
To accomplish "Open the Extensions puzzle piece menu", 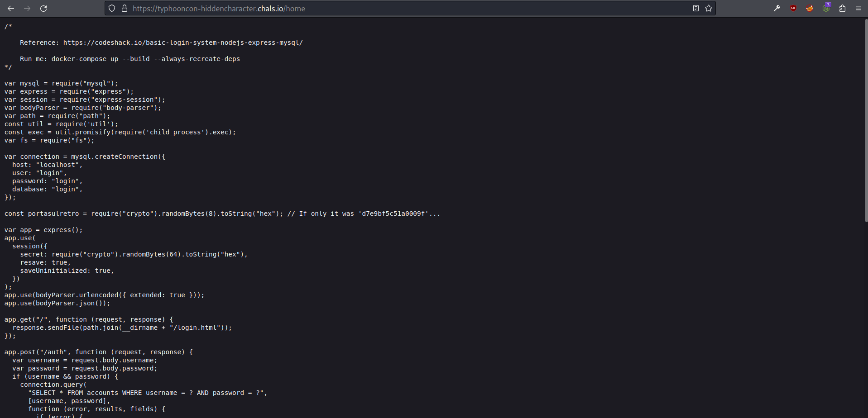I will (842, 9).
